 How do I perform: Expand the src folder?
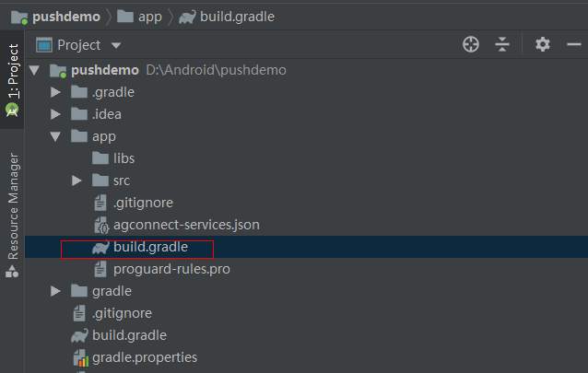[76, 181]
